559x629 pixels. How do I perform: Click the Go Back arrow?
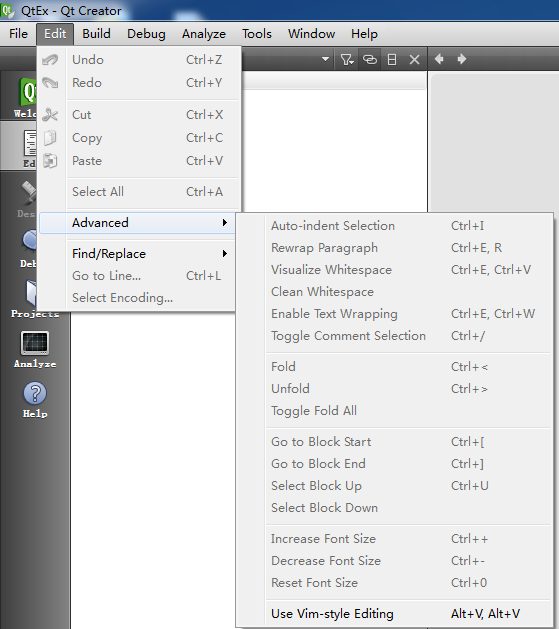pyautogui.click(x=439, y=59)
